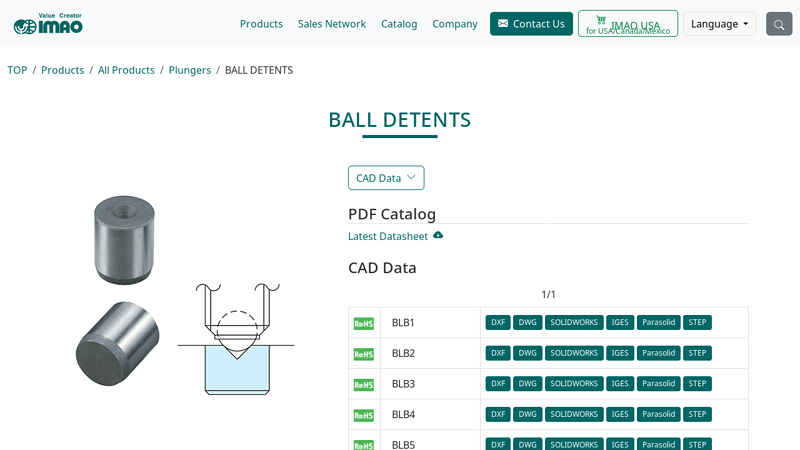
Task: Select the BLB3 part number text
Action: pyautogui.click(x=403, y=384)
